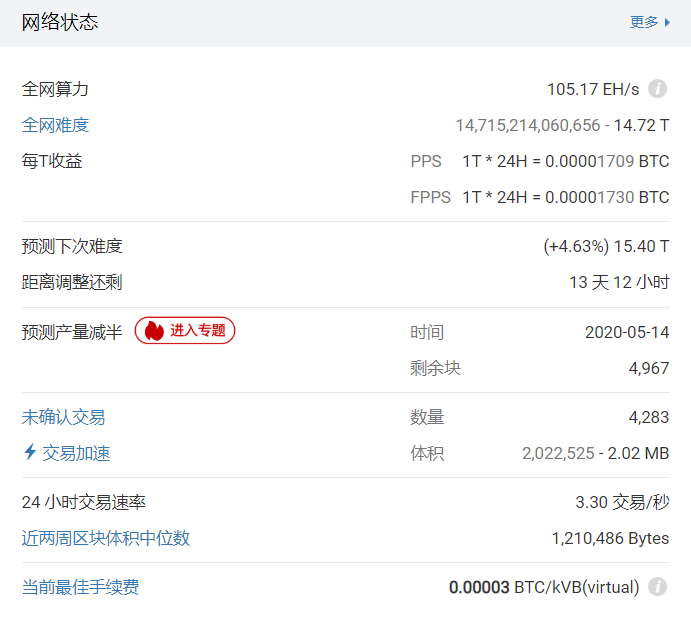Select the 距离调整还剩 label
Screen dimensions: 691x628
(x=72, y=282)
